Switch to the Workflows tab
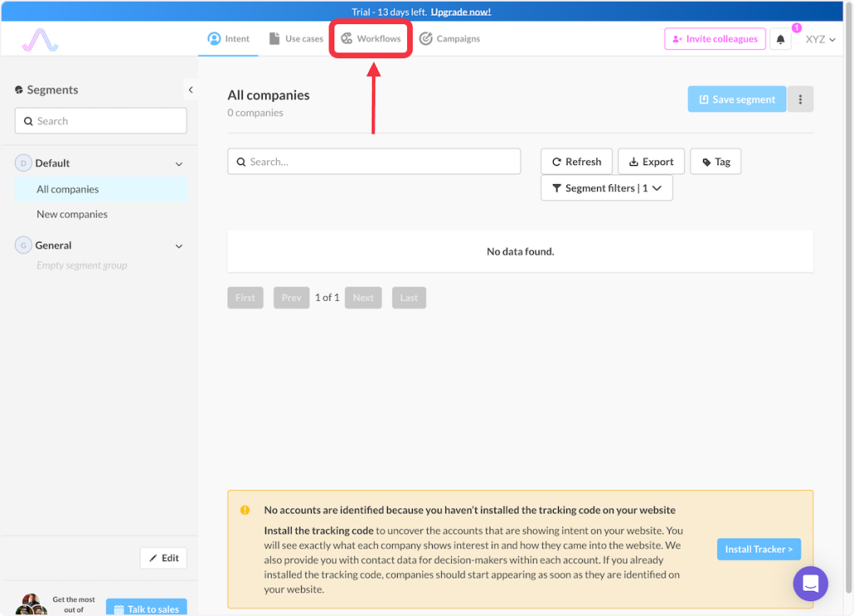Screen dimensions: 854x616 (371, 39)
